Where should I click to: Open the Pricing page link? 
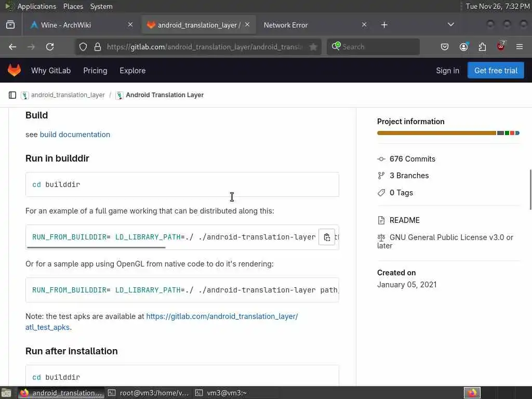point(95,71)
